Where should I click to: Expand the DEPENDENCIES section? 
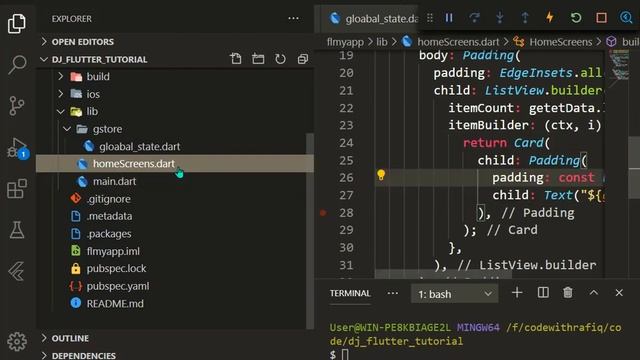83,356
